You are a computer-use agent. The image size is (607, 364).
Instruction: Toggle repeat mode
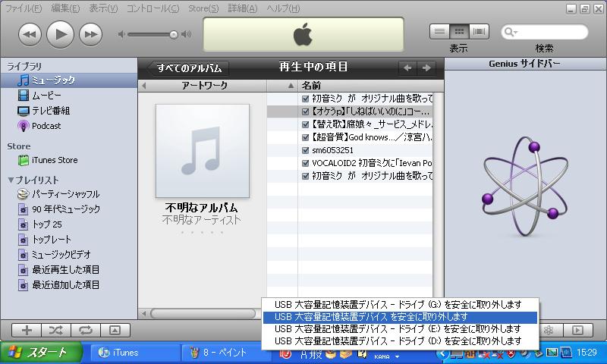point(86,331)
